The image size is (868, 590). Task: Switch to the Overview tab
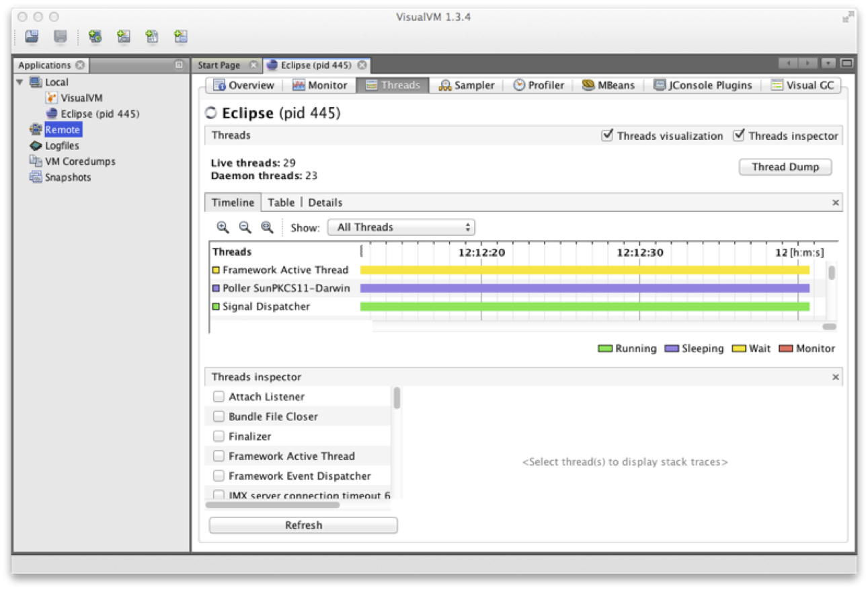(x=244, y=85)
